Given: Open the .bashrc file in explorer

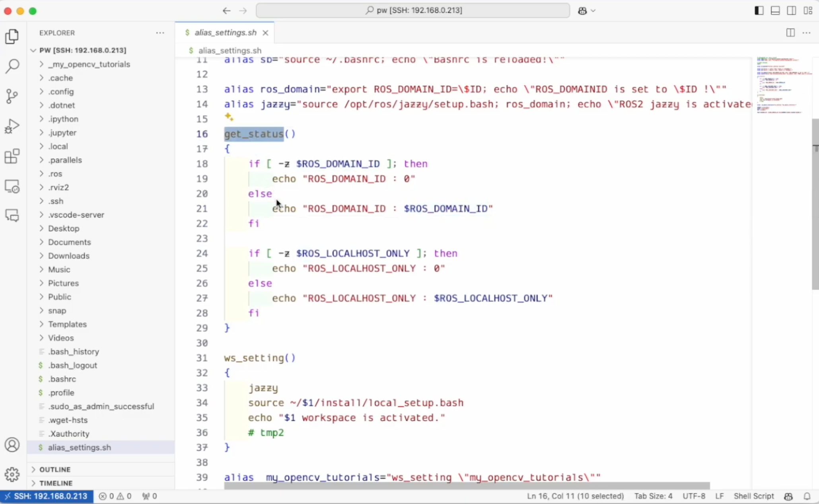Looking at the screenshot, I should pos(62,379).
